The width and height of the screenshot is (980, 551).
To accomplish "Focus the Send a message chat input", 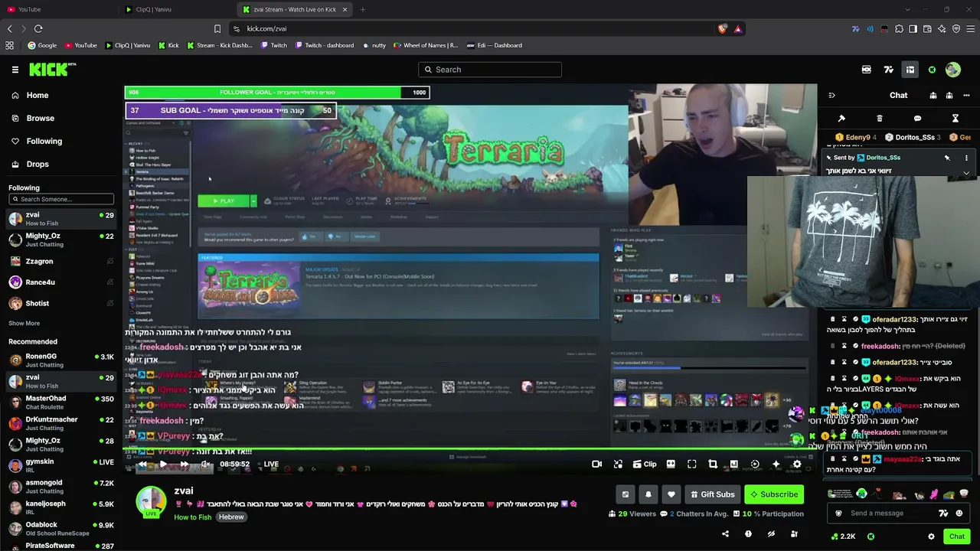I will click(888, 513).
